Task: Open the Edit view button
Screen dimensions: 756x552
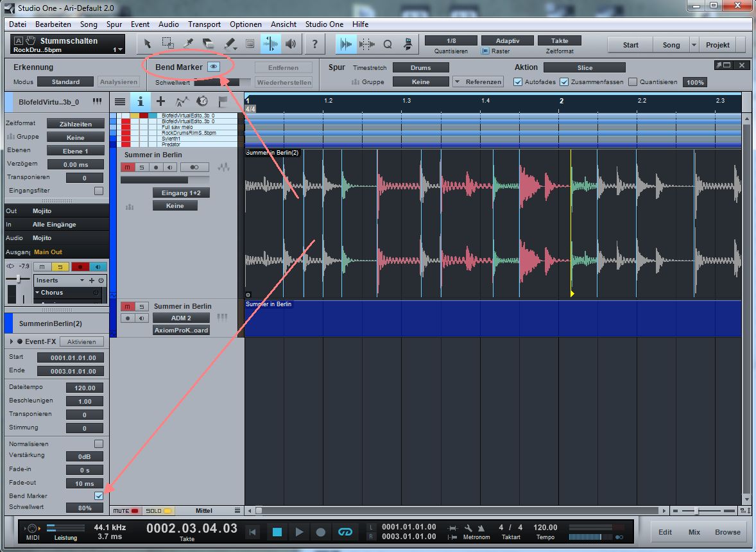Action: tap(666, 531)
